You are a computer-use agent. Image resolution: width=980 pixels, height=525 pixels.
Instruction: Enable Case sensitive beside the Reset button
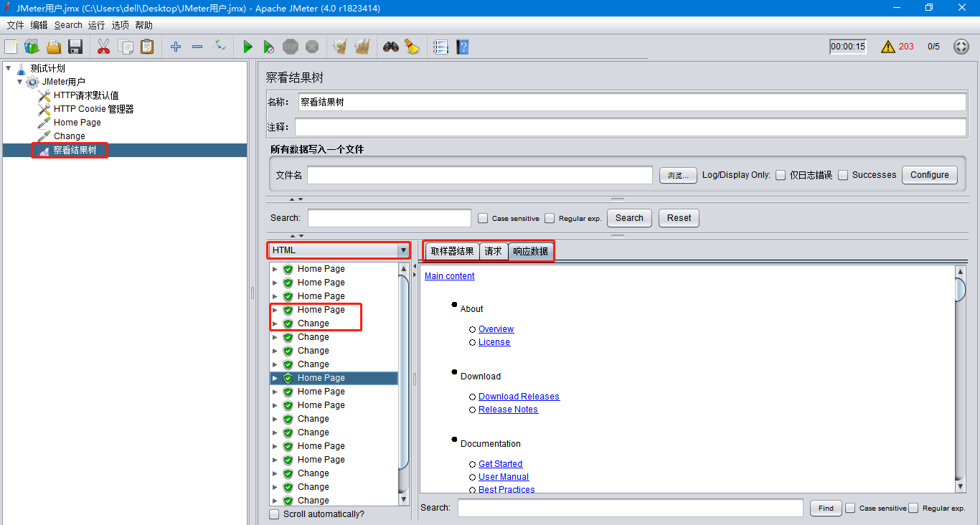pyautogui.click(x=483, y=218)
